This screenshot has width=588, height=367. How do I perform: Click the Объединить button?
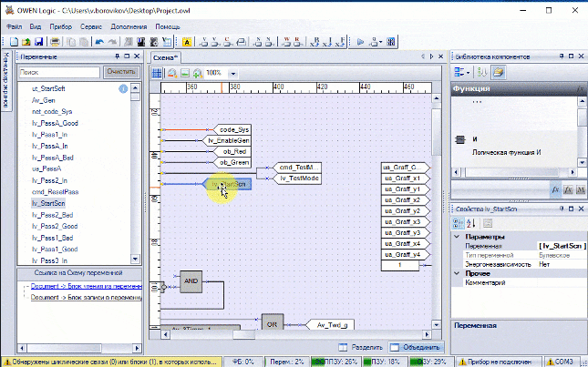pyautogui.click(x=416, y=347)
